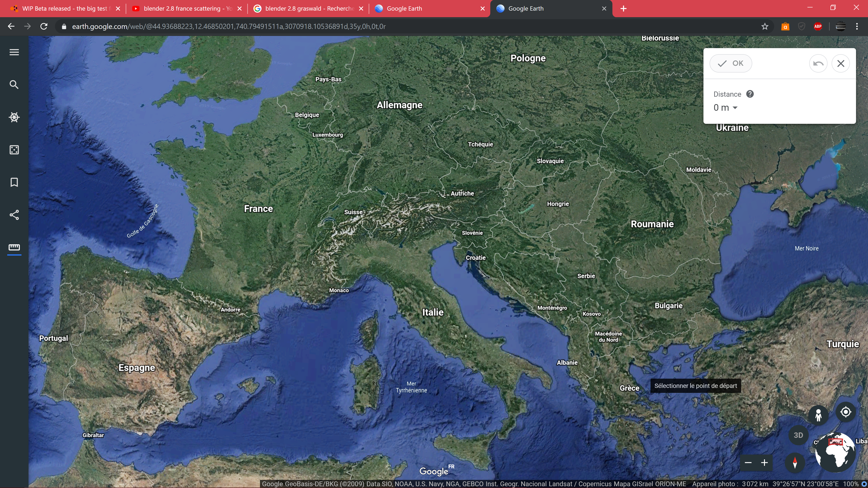The image size is (868, 488).
Task: Click the Turquie label on map
Action: (x=843, y=344)
